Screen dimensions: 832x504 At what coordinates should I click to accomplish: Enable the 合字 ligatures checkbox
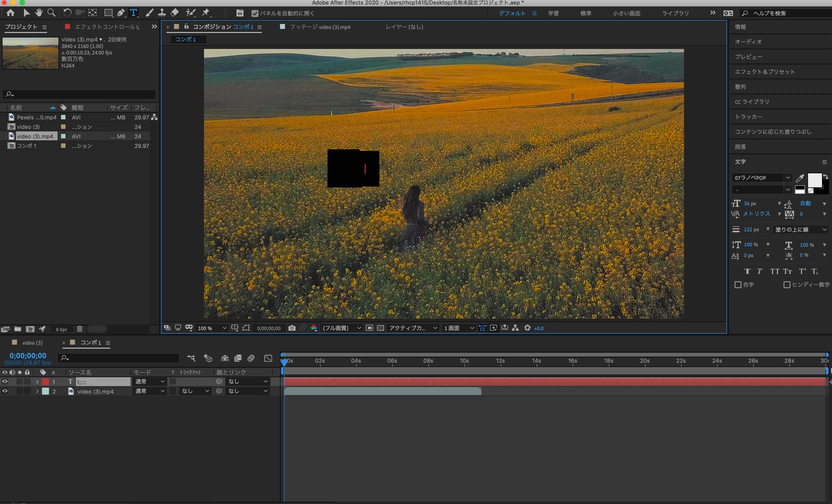[738, 285]
